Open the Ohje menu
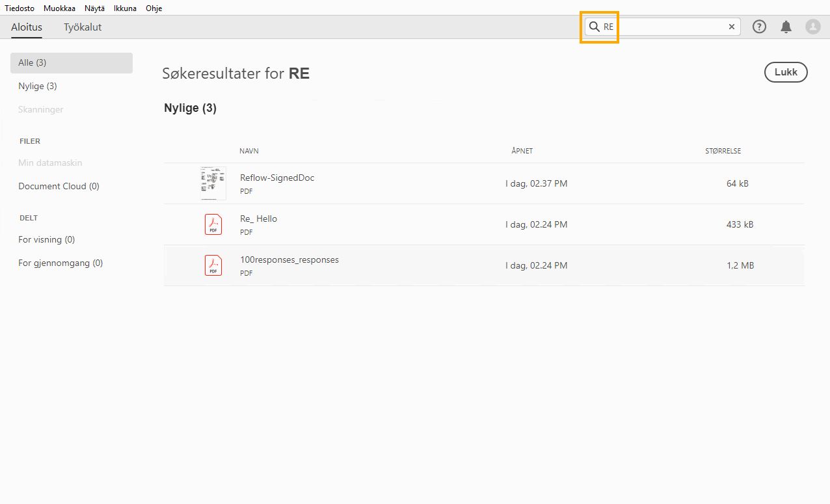830x504 pixels. pyautogui.click(x=154, y=8)
